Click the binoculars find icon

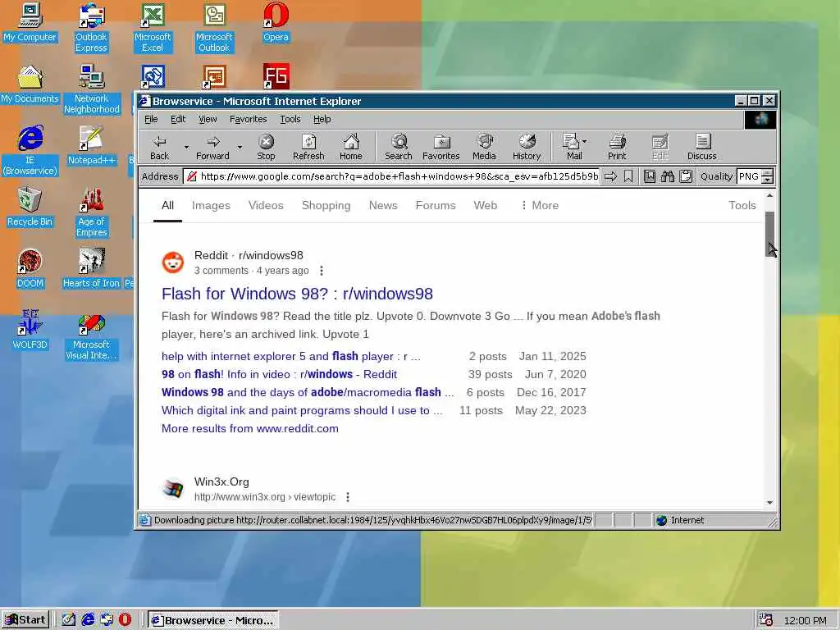pyautogui.click(x=668, y=176)
